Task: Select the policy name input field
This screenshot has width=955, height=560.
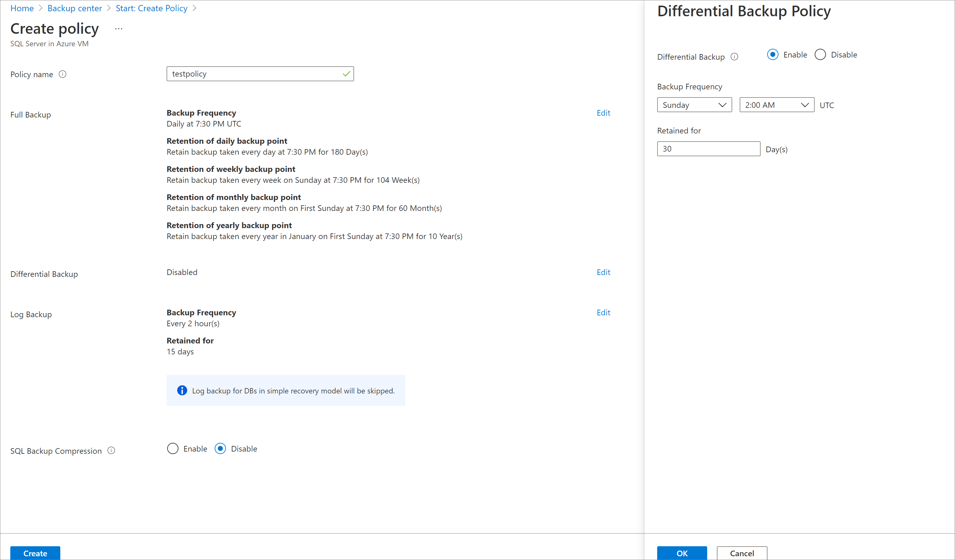Action: (x=260, y=73)
